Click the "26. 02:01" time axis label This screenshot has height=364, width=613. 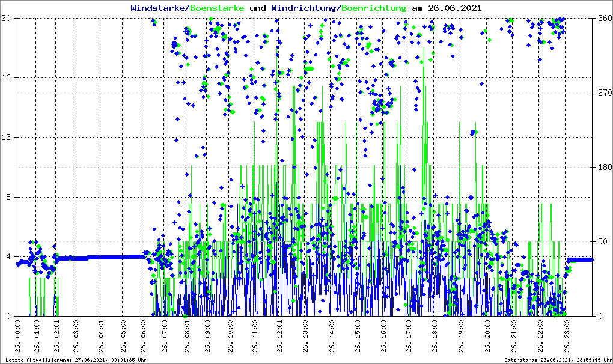56,336
